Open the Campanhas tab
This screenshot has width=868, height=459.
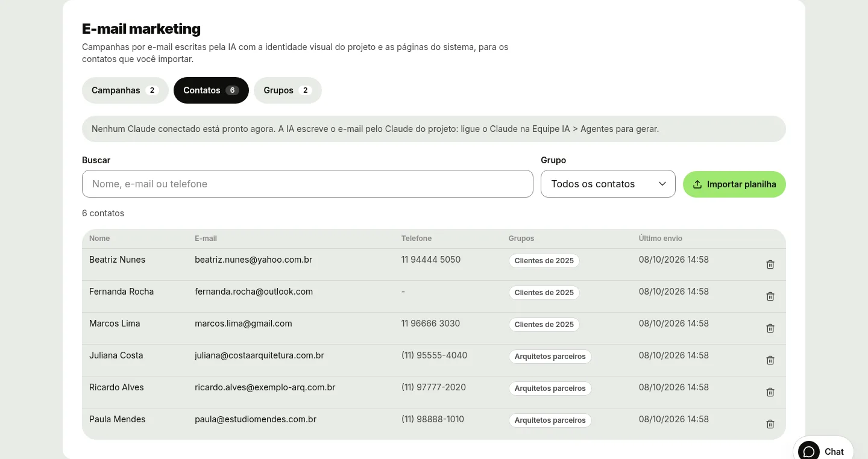(125, 90)
